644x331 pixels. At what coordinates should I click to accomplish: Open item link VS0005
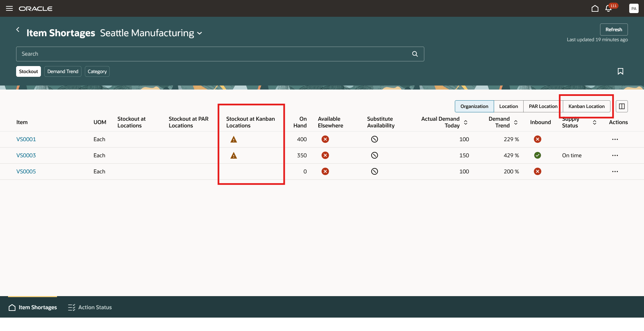point(26,171)
